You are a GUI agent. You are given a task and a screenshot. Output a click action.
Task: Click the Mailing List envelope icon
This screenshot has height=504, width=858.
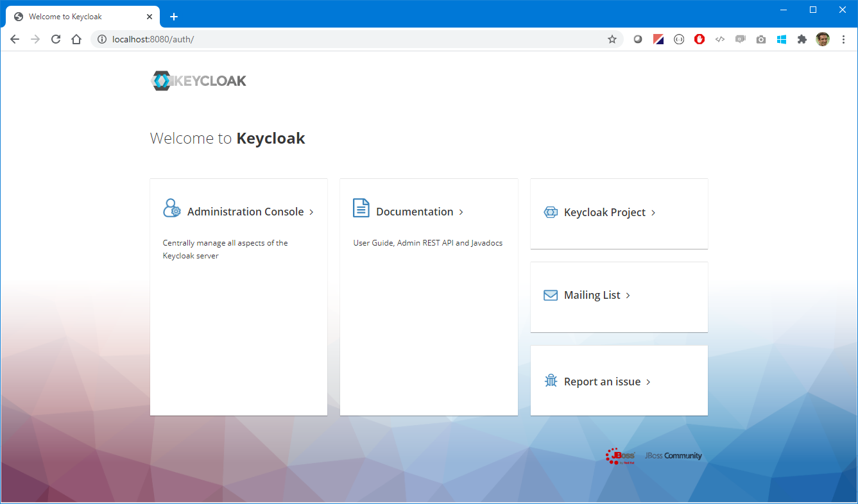coord(551,296)
